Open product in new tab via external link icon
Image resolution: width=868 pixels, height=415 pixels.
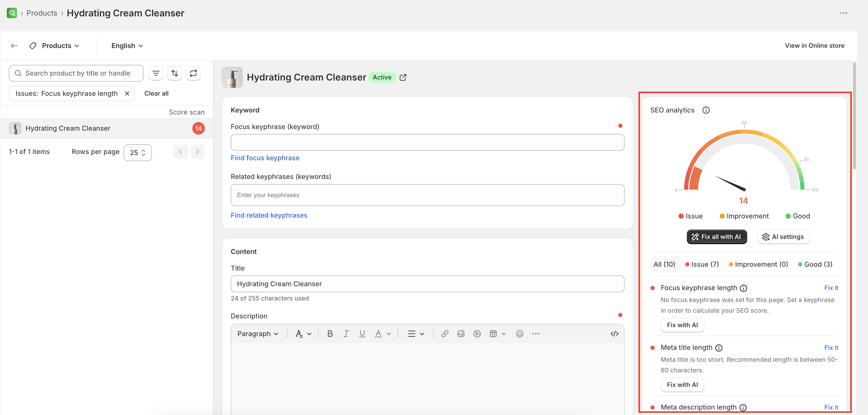tap(403, 77)
